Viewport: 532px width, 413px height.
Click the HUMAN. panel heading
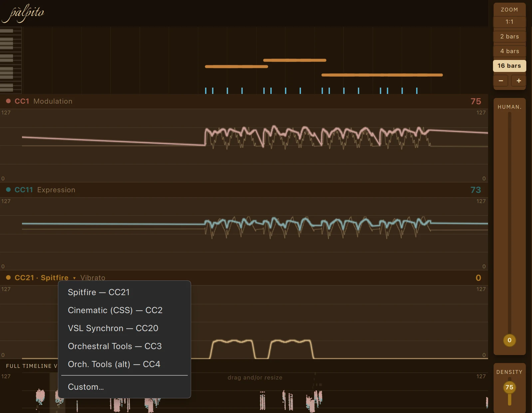point(509,107)
